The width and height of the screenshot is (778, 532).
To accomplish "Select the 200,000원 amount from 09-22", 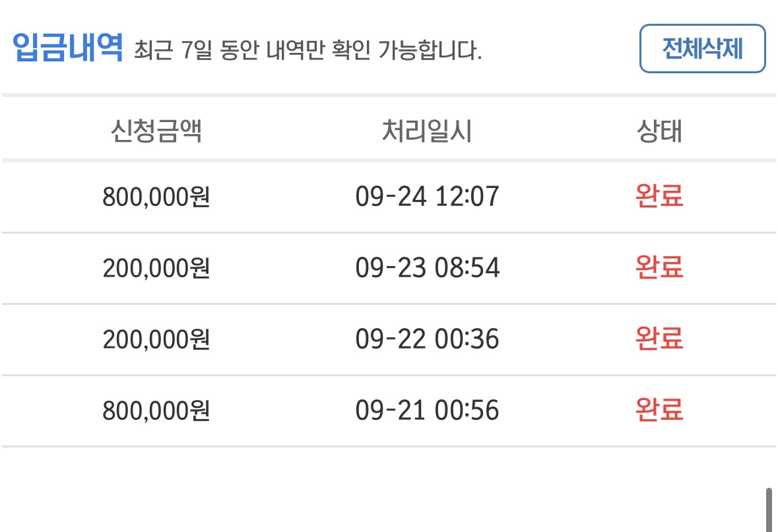I will click(156, 339).
